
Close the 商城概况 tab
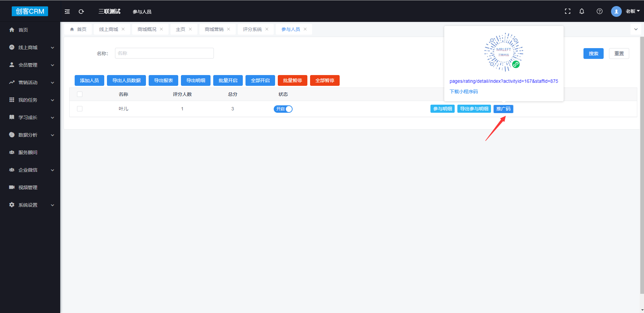click(161, 29)
